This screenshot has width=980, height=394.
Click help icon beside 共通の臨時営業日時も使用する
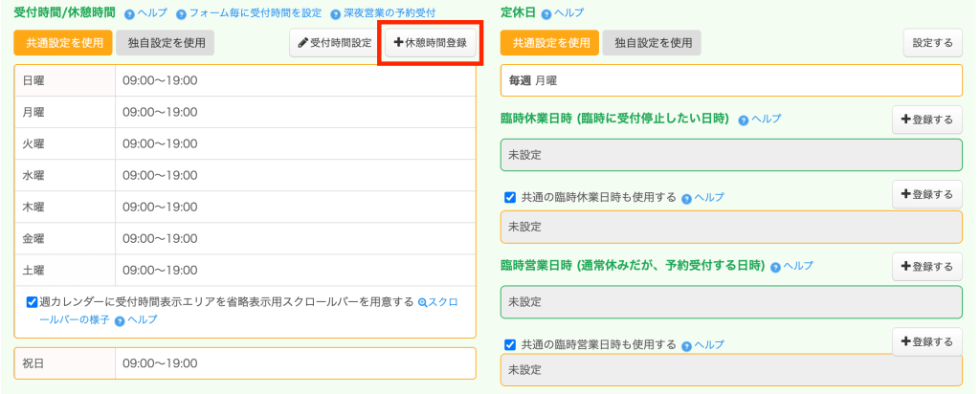686,345
